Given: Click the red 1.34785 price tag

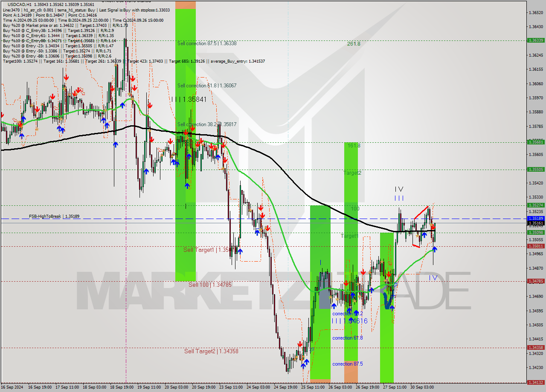Looking at the screenshot, I should pos(536,281).
